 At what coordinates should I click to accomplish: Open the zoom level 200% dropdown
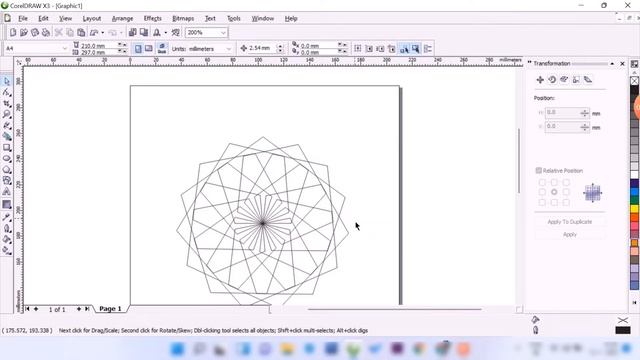(223, 33)
